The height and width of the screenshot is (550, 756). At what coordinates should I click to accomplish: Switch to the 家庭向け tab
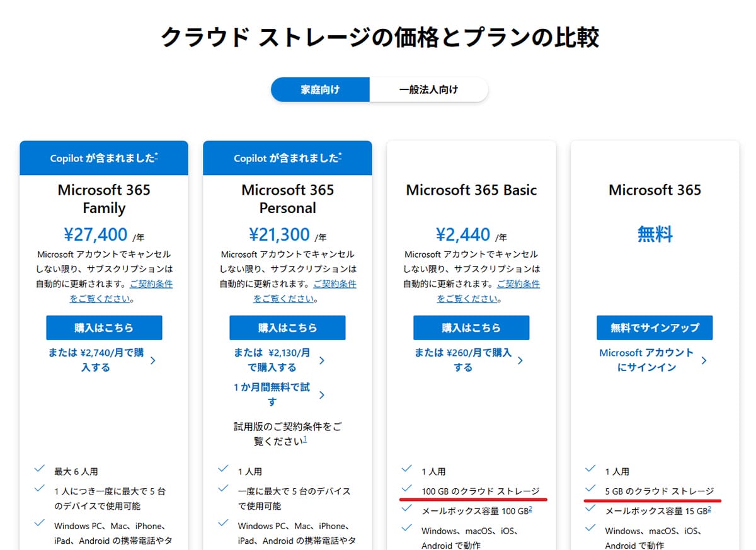click(x=320, y=89)
